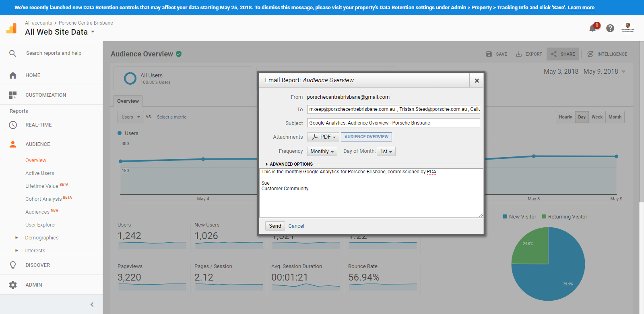
Task: Click the verified shield icon beside Audience Overview
Action: (179, 54)
